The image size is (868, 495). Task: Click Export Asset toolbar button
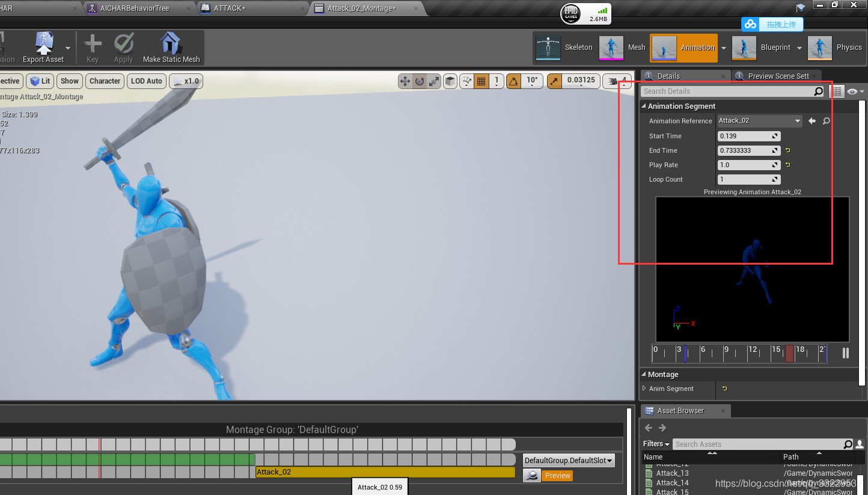coord(43,48)
